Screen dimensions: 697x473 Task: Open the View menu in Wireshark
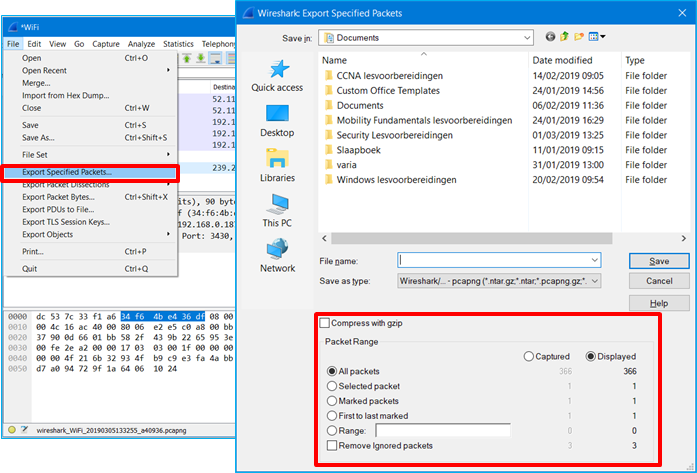57,44
